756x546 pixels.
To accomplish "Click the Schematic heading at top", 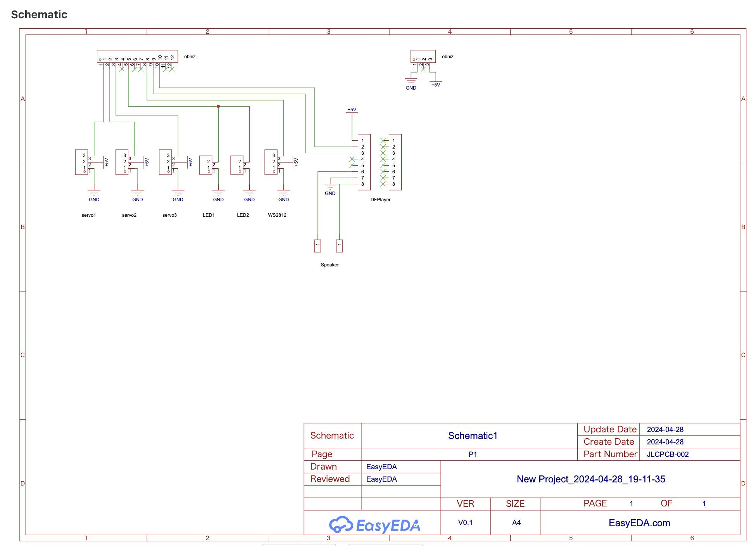I will tap(39, 14).
